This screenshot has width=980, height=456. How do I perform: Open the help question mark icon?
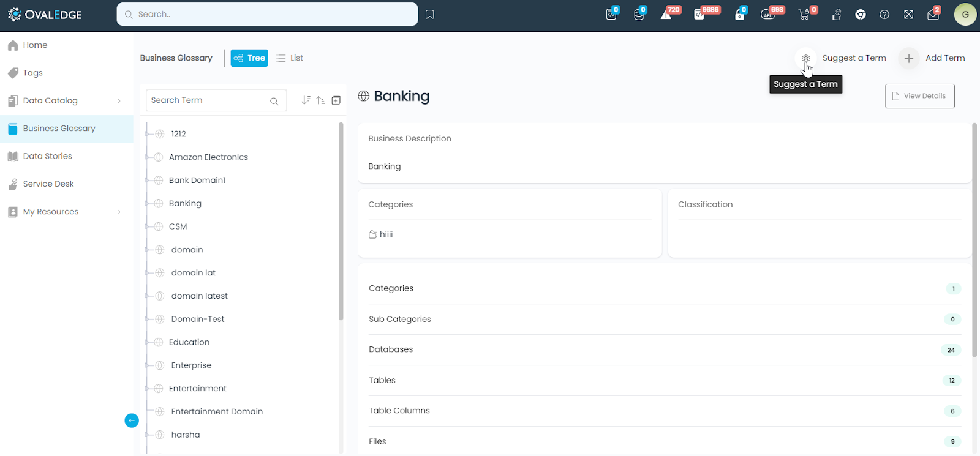tap(884, 15)
